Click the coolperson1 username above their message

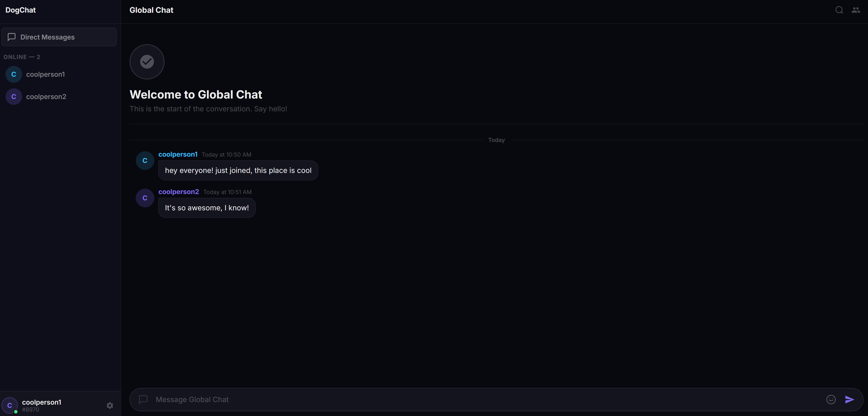coord(178,155)
